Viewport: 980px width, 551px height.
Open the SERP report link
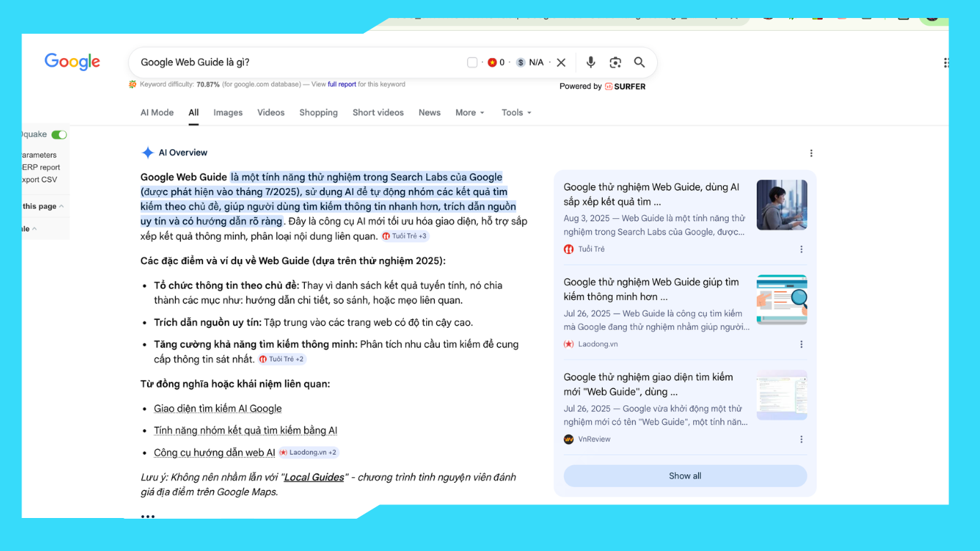(41, 167)
